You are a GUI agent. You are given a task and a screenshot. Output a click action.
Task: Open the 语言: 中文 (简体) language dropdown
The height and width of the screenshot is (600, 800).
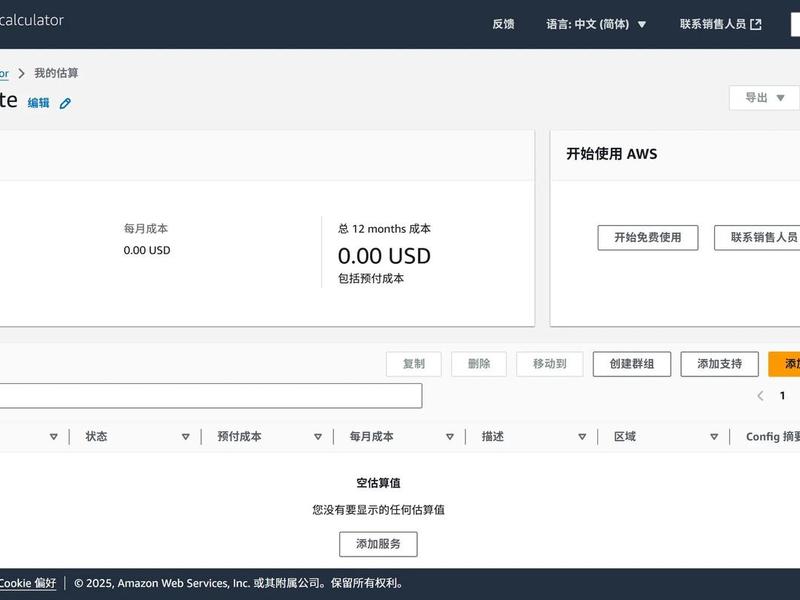[596, 24]
